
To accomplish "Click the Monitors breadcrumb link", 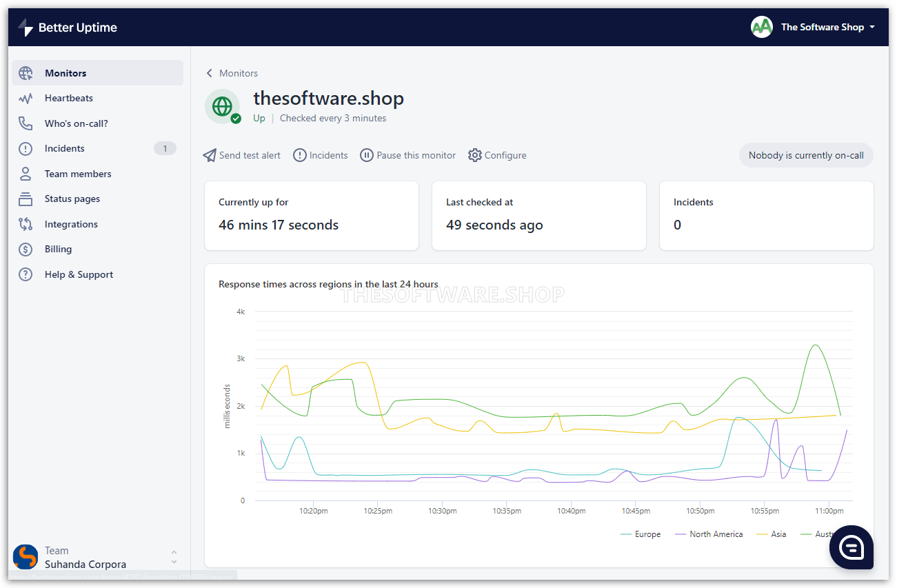I will [239, 73].
